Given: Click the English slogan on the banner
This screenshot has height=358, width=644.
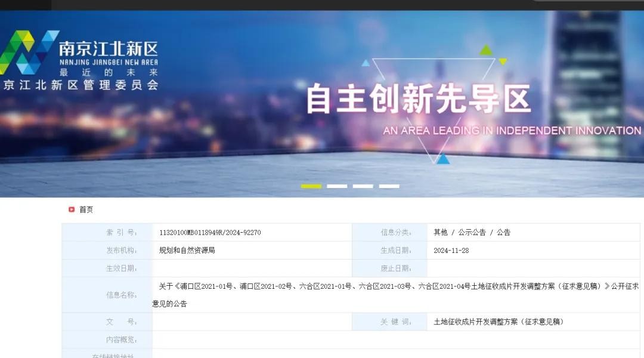Looking at the screenshot, I should [x=512, y=131].
